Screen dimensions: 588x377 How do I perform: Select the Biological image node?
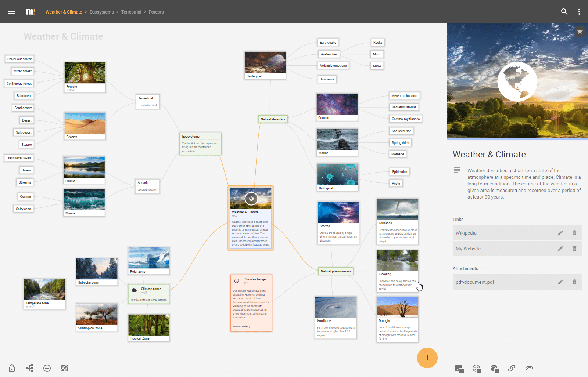click(337, 177)
